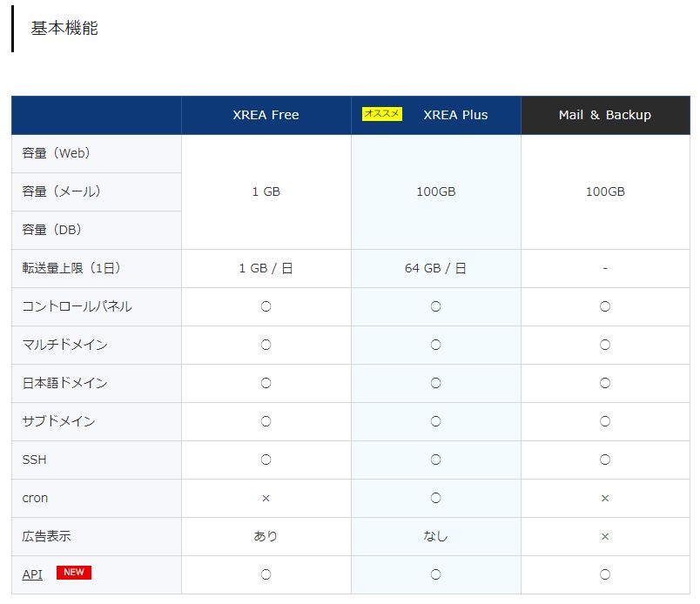Click the 100GB capacity value for Mail & Backup
This screenshot has height=604, width=700.
click(605, 192)
